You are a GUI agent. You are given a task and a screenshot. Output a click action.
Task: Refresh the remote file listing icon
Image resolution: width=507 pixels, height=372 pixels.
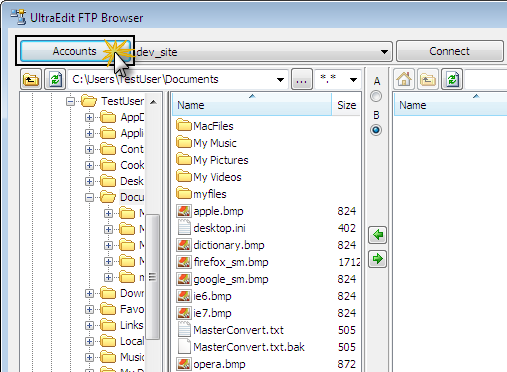click(452, 79)
